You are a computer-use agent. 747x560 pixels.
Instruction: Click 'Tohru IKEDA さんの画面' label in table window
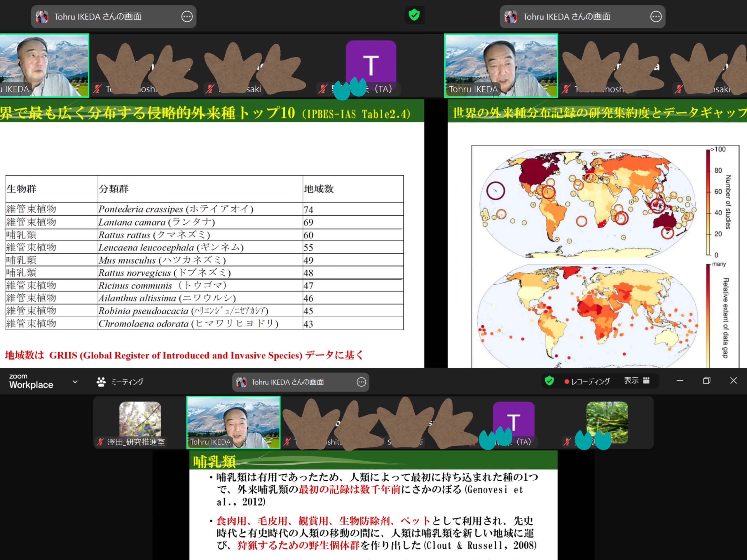click(98, 17)
